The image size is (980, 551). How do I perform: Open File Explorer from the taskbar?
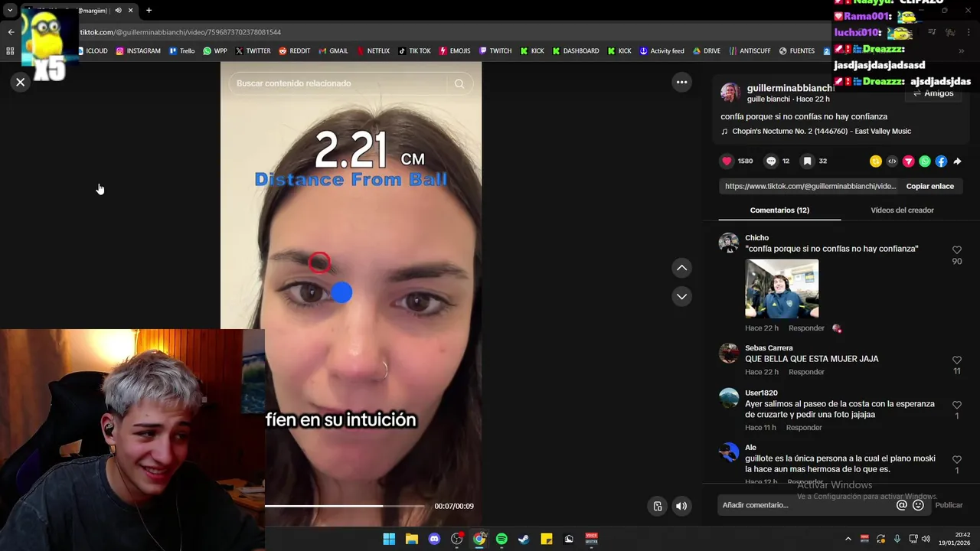coord(411,539)
